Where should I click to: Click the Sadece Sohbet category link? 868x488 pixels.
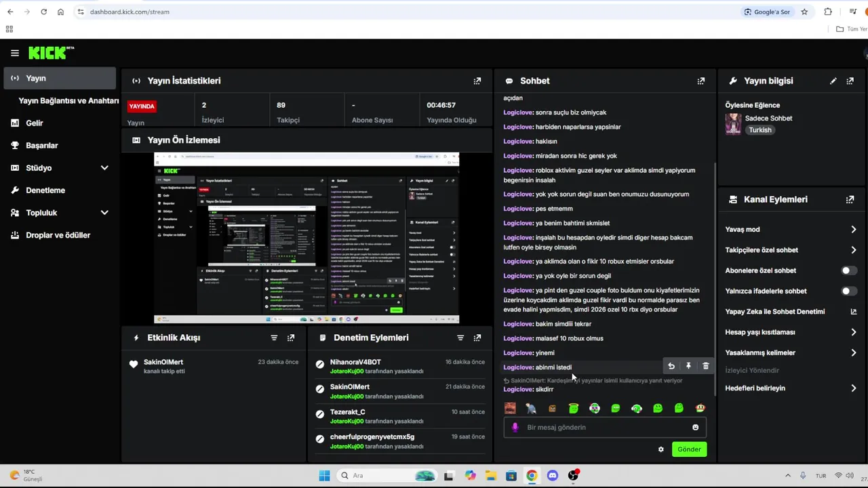click(x=768, y=118)
